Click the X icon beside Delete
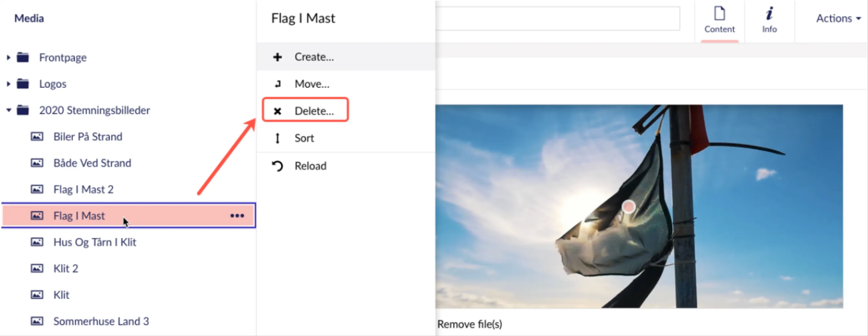The height and width of the screenshot is (336, 868). click(x=277, y=111)
